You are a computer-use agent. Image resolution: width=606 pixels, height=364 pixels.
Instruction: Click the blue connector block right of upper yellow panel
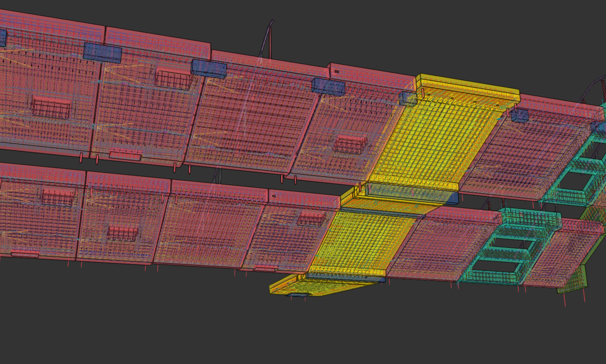(520, 116)
